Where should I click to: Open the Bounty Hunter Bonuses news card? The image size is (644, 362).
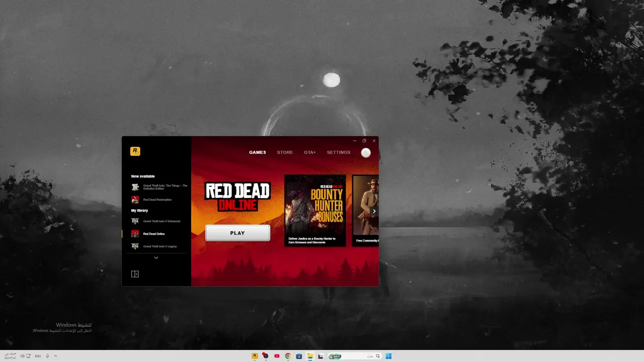(x=315, y=211)
